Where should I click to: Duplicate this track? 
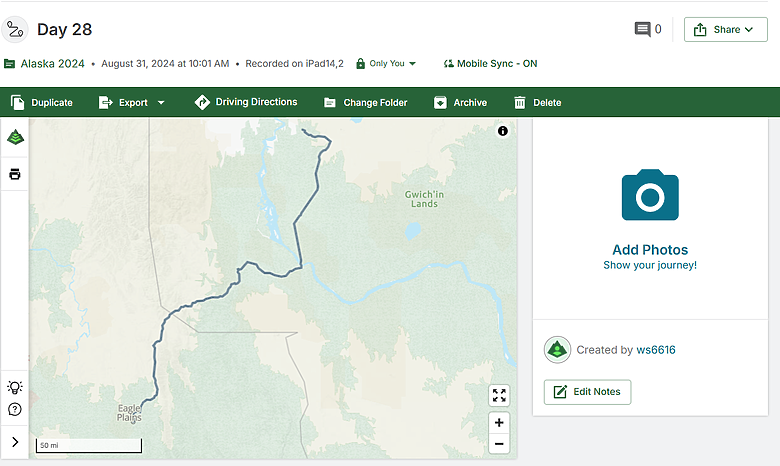click(x=42, y=102)
